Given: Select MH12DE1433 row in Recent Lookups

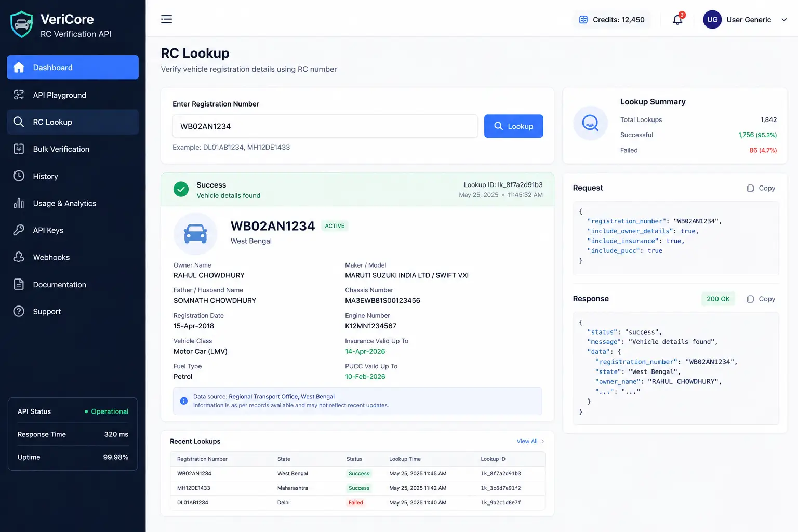Looking at the screenshot, I should [x=357, y=488].
